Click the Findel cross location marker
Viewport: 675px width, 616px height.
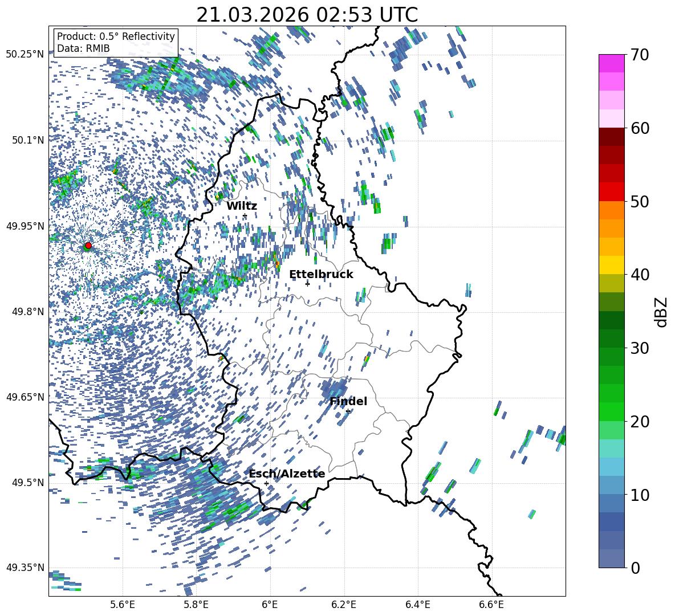pos(348,411)
